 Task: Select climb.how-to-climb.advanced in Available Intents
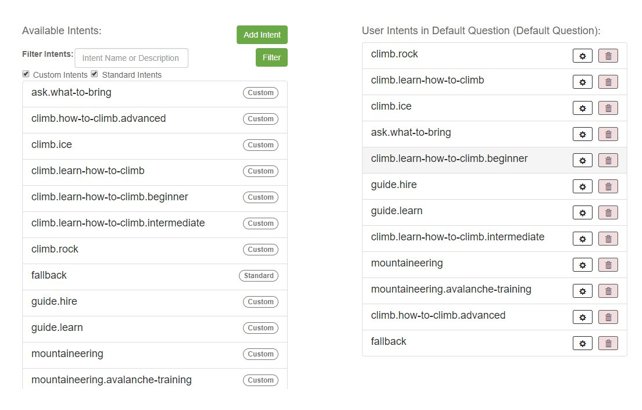[x=155, y=119]
